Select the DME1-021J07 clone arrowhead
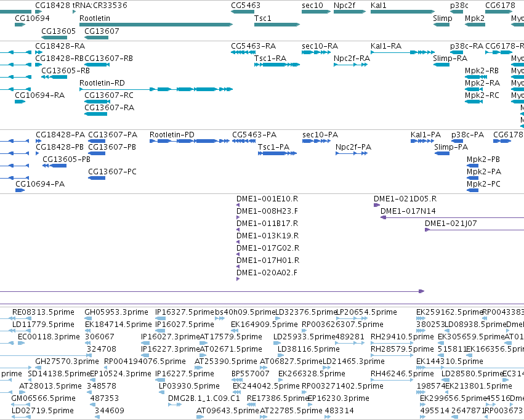The image size is (524, 420). (427, 230)
